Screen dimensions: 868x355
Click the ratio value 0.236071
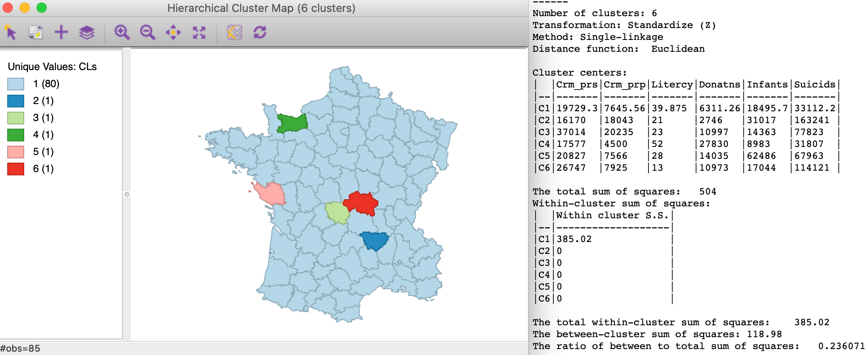click(x=841, y=346)
